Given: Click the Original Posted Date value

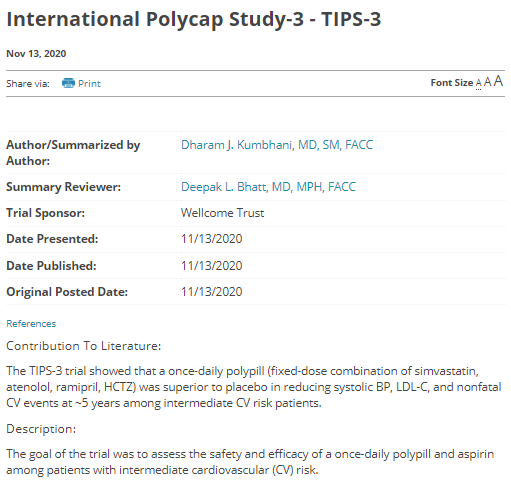Looking at the screenshot, I should [211, 292].
